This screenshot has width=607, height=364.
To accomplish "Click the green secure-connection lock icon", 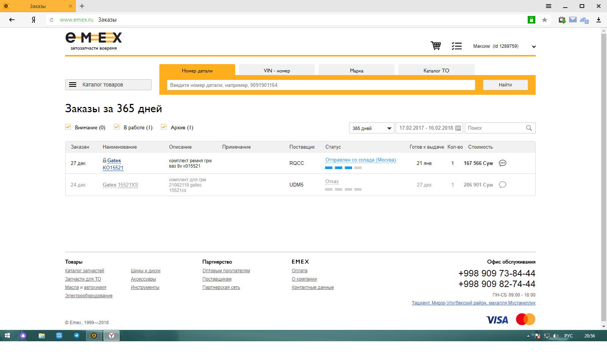I will coord(532,20).
